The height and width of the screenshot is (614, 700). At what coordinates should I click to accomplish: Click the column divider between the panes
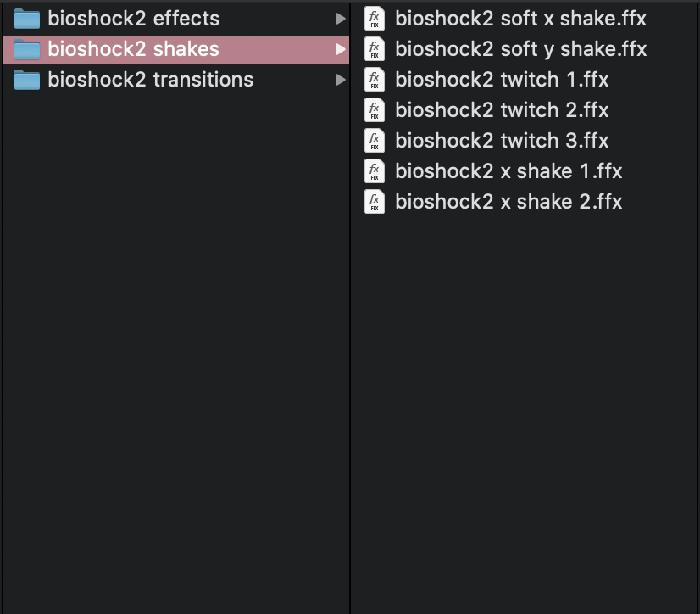click(350, 339)
